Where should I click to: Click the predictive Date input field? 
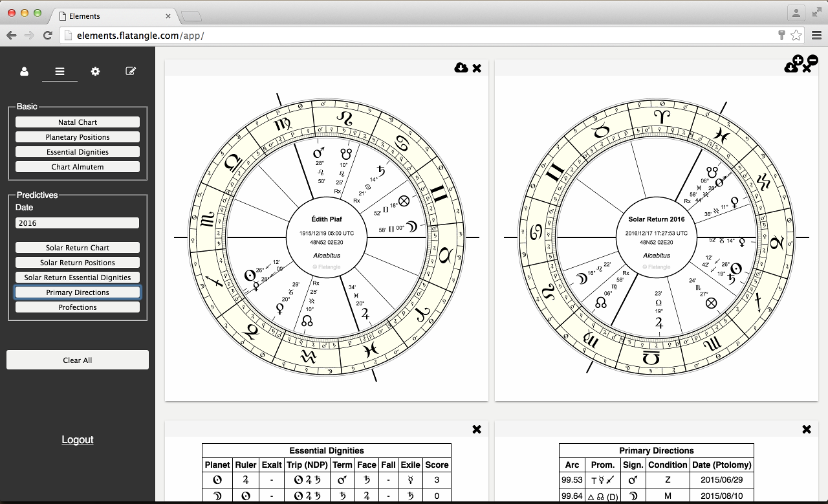[x=78, y=223]
